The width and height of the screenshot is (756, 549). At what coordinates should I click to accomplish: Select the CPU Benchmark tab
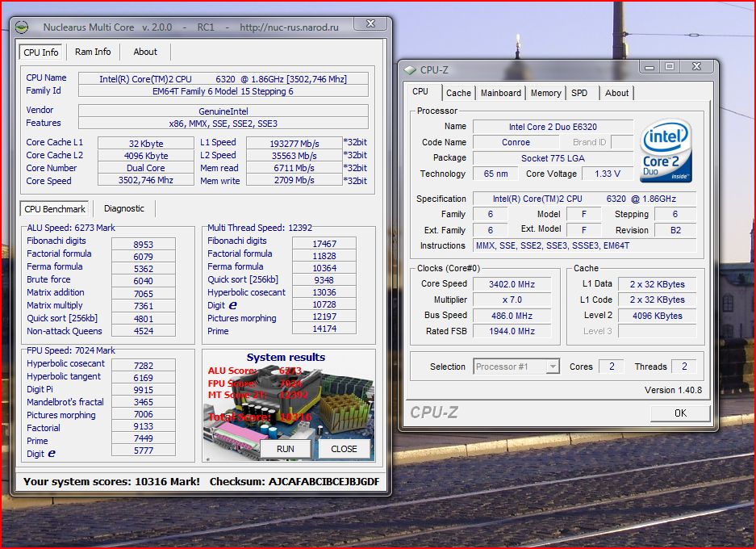coord(55,209)
